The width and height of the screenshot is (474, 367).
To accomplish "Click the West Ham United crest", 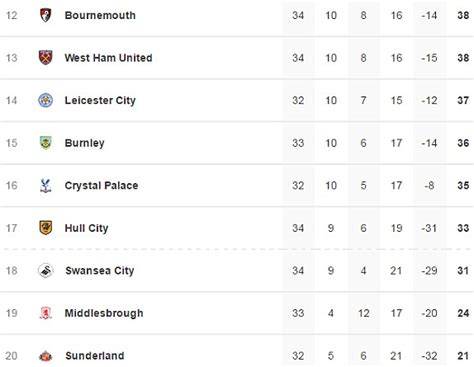I will click(x=46, y=57).
